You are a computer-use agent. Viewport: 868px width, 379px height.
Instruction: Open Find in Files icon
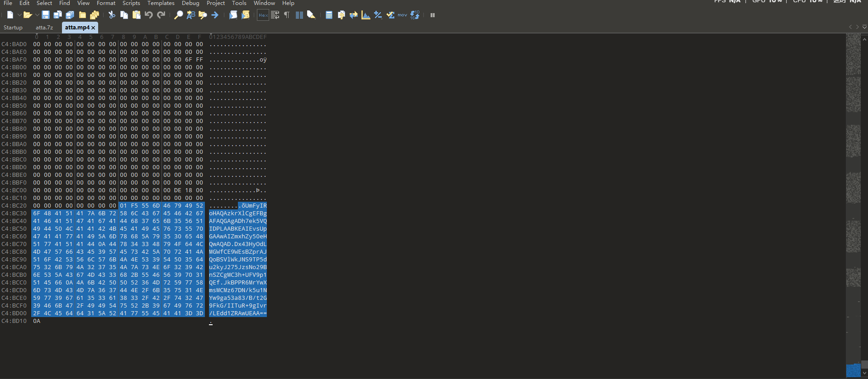click(x=203, y=15)
